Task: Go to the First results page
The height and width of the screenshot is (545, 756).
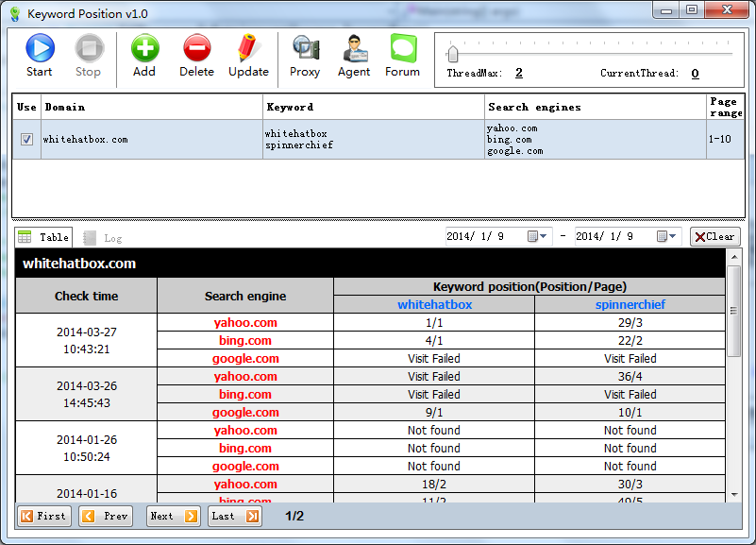Action: 42,516
